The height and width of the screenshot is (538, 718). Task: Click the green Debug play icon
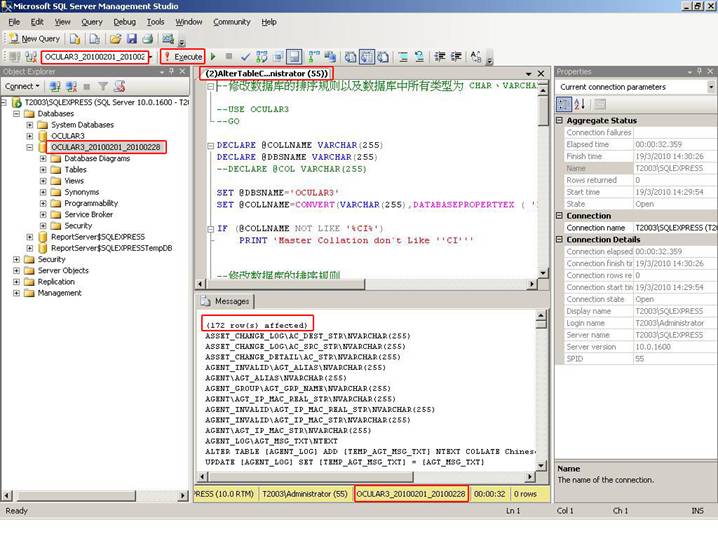pyautogui.click(x=213, y=57)
